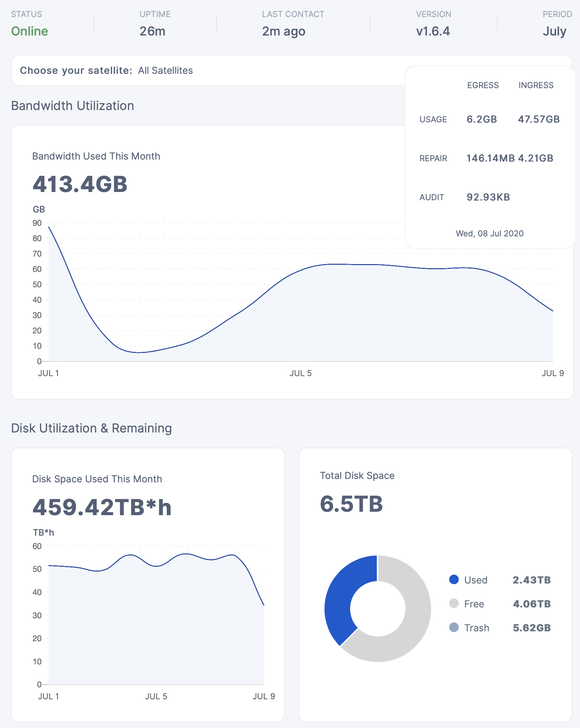Click JUL 9 on the disk space chart axis
This screenshot has height=728, width=580.
[263, 696]
